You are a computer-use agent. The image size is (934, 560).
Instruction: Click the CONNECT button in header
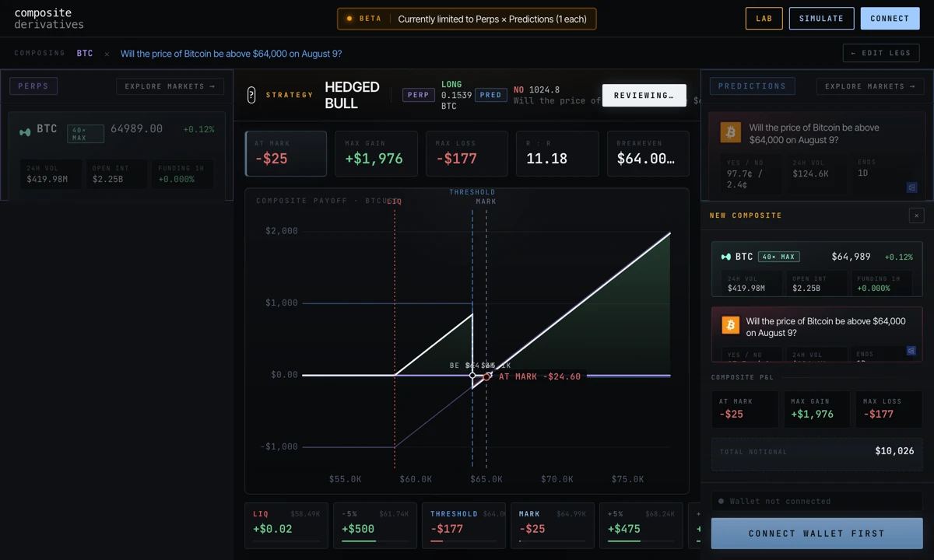coord(890,19)
